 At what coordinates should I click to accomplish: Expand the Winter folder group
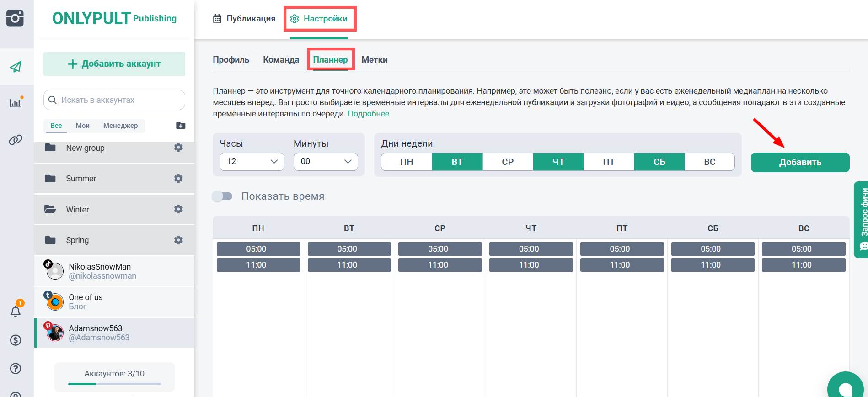tap(77, 209)
